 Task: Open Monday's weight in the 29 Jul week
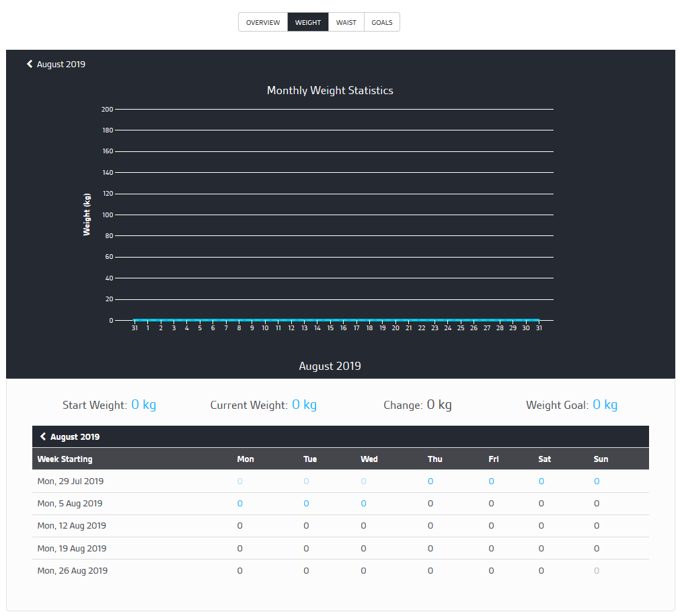(240, 482)
